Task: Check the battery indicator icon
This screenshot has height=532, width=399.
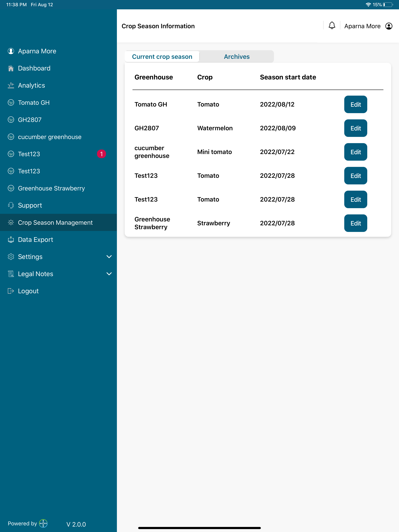Action: pos(388,4)
